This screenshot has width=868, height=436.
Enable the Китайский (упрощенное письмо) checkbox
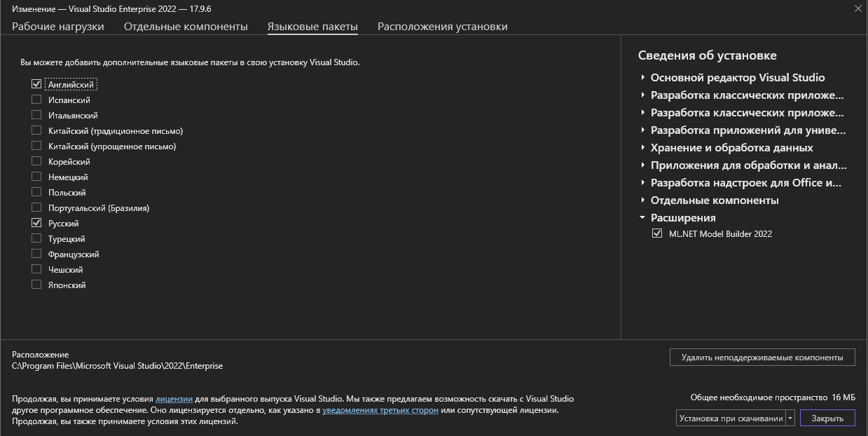point(36,147)
